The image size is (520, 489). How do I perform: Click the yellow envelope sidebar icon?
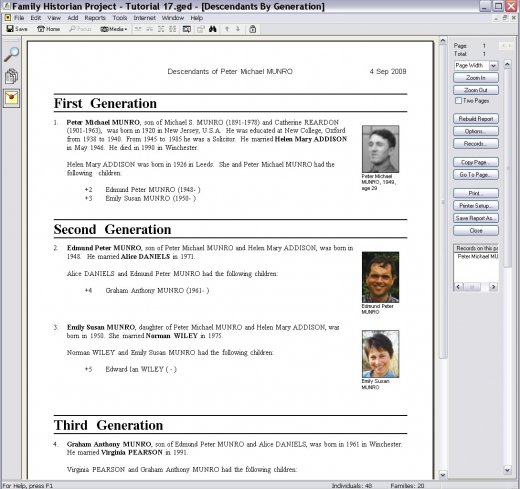11,98
